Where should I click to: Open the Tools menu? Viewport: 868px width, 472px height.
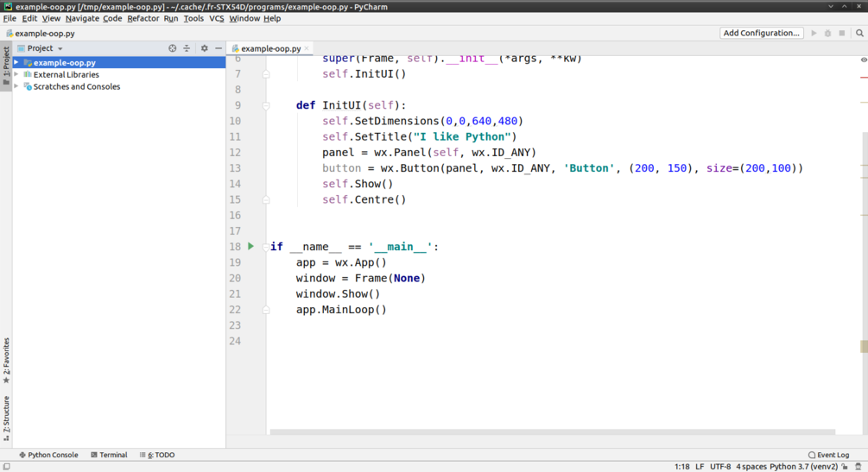pyautogui.click(x=193, y=18)
